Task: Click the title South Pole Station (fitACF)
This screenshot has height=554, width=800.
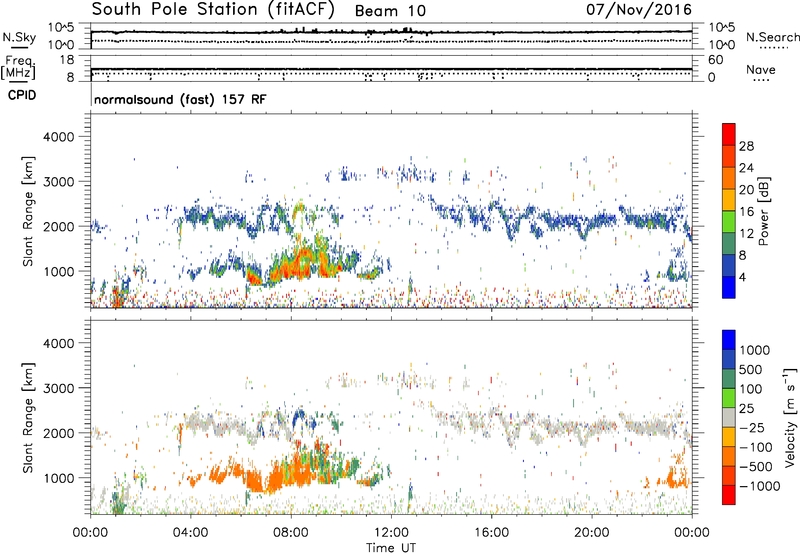Action: [x=213, y=10]
